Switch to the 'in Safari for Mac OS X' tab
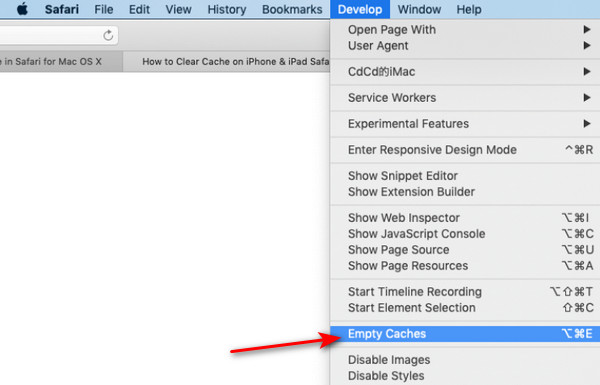The width and height of the screenshot is (600, 385). click(x=61, y=62)
